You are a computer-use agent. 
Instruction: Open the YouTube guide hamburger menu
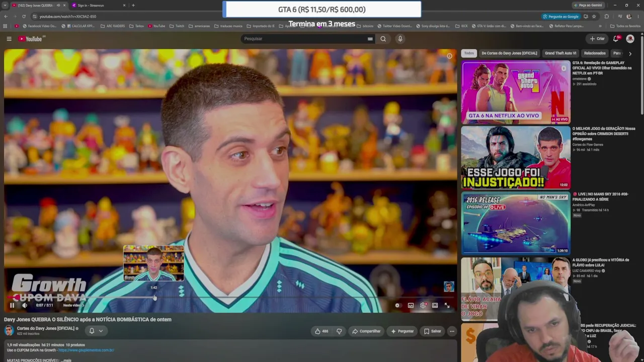(9, 39)
